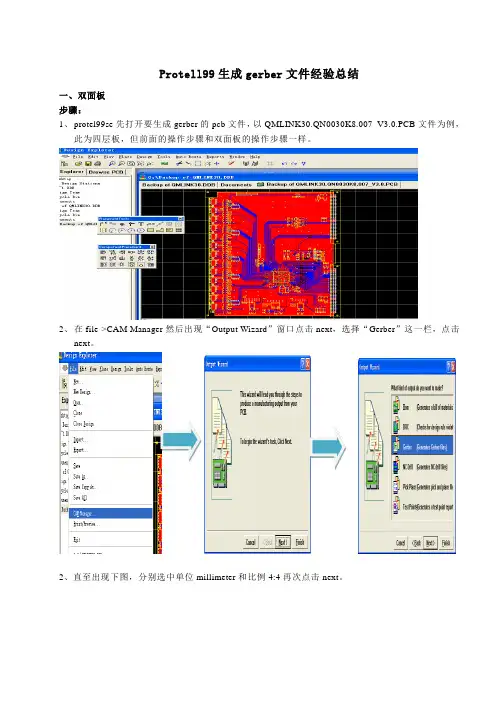Select the highlighted Gerber output type

(x=423, y=446)
